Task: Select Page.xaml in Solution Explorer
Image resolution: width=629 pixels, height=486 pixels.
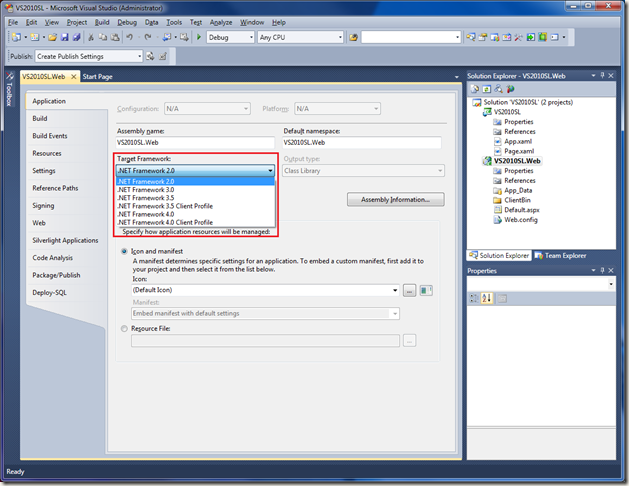Action: [x=519, y=151]
